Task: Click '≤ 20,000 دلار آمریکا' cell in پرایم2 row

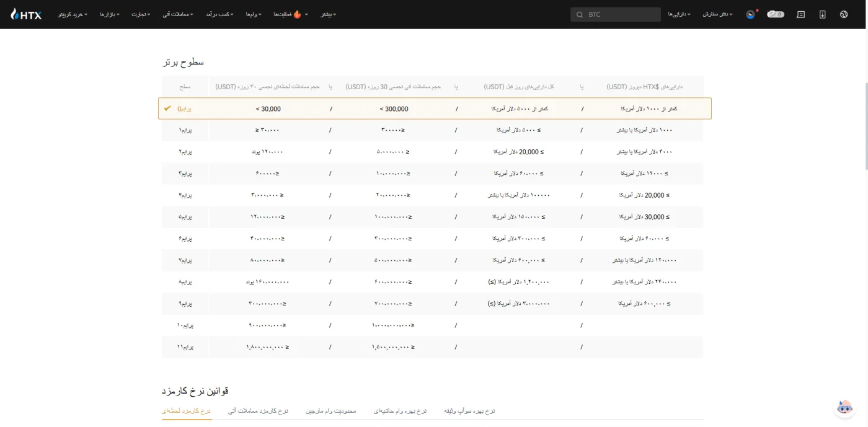Action: (x=519, y=152)
